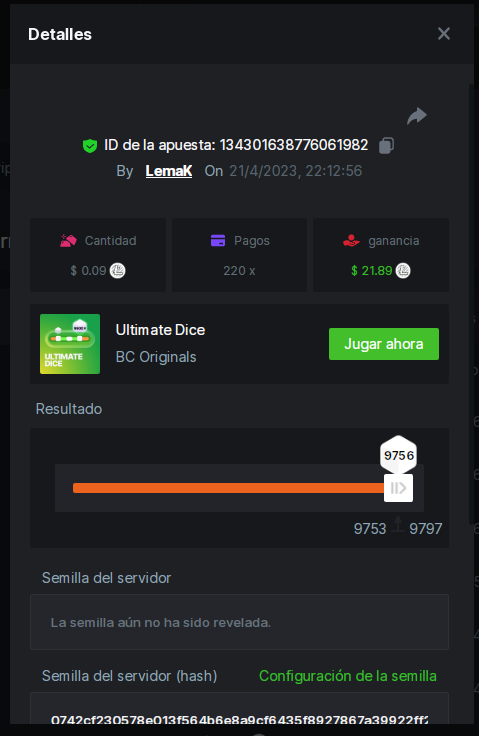This screenshot has height=736, width=479.
Task: Click the dialog vertical scrollbar
Action: 471,304
